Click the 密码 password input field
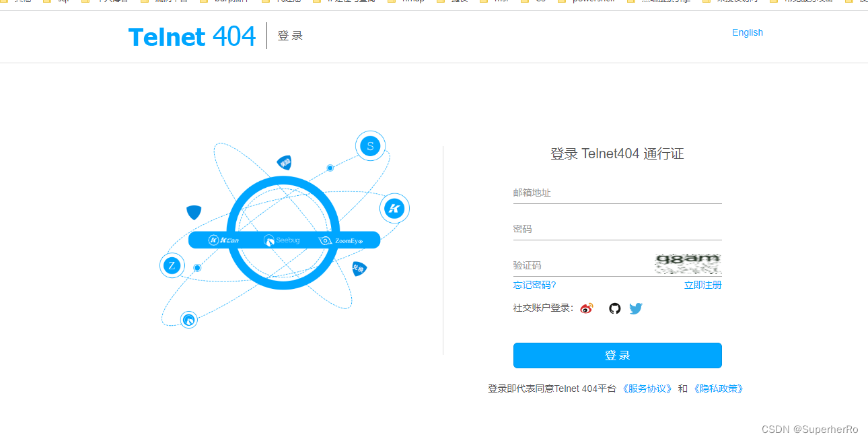The width and height of the screenshot is (868, 441). (617, 229)
